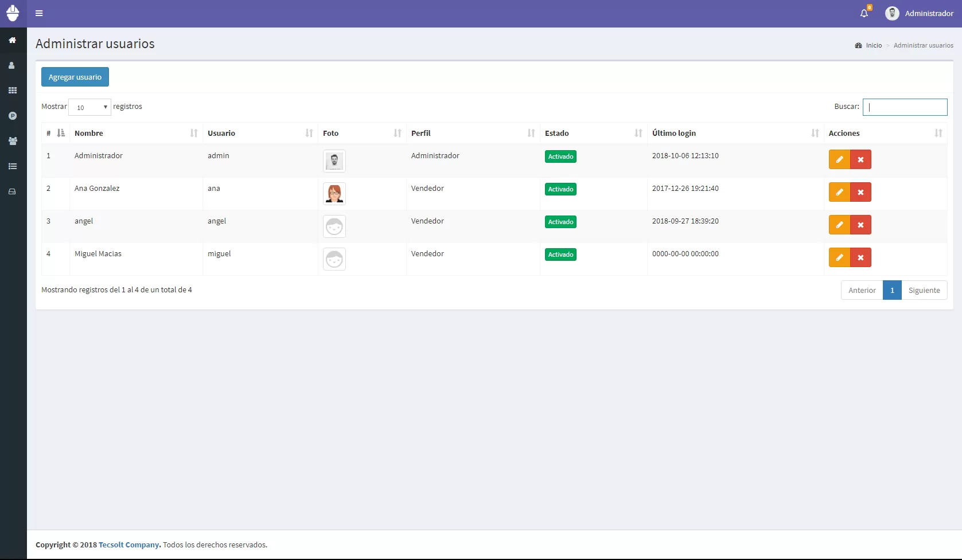
Task: Toggle the hamburger sidebar menu
Action: coord(39,13)
